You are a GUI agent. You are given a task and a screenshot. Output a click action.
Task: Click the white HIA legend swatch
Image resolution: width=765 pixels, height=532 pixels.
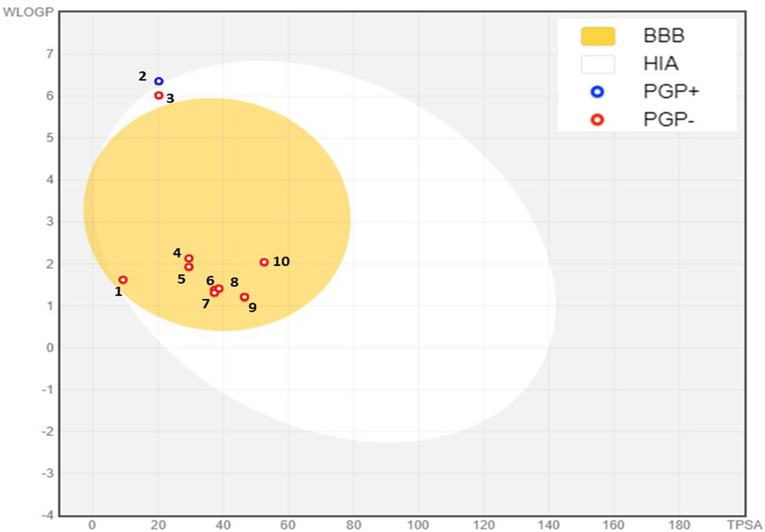pos(598,64)
